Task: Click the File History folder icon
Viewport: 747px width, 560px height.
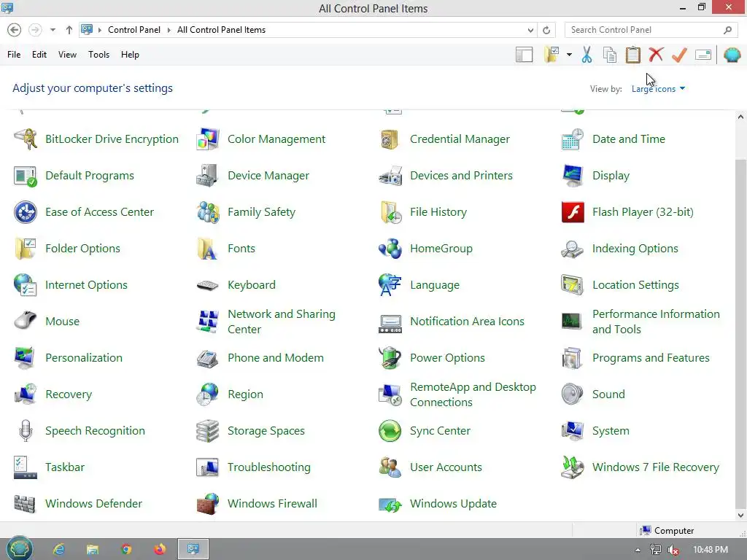Action: click(390, 212)
